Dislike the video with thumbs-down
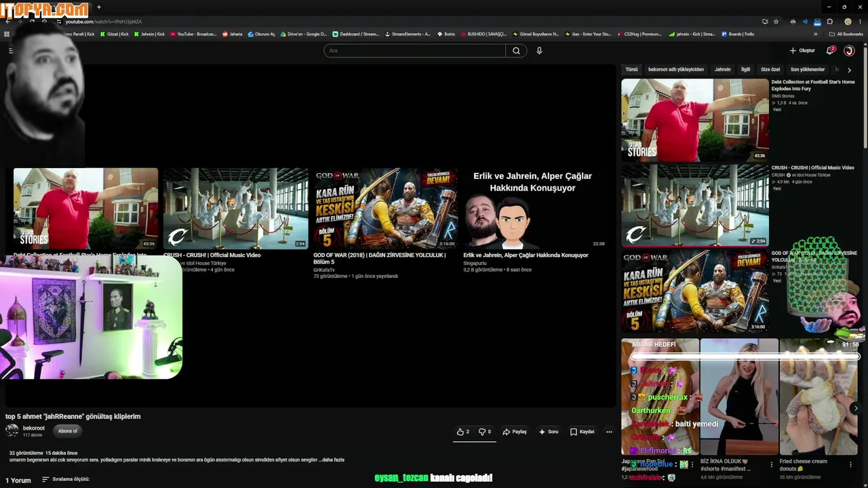The image size is (868, 488). point(485,432)
